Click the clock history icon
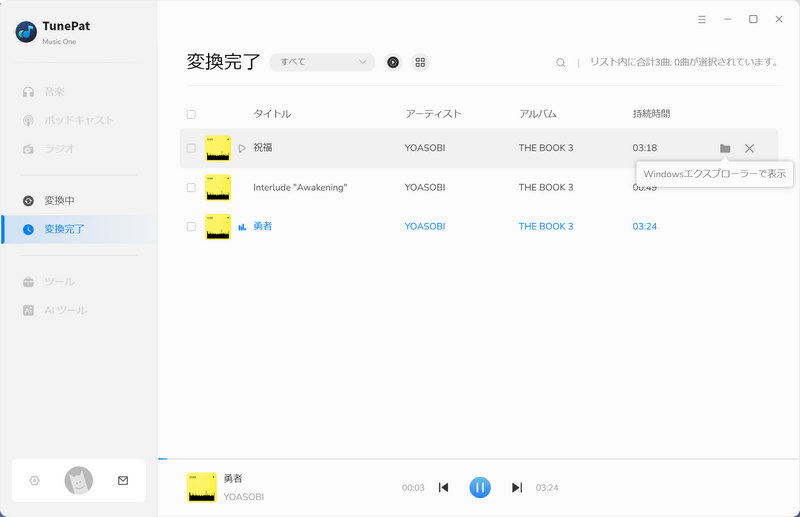 click(x=29, y=229)
